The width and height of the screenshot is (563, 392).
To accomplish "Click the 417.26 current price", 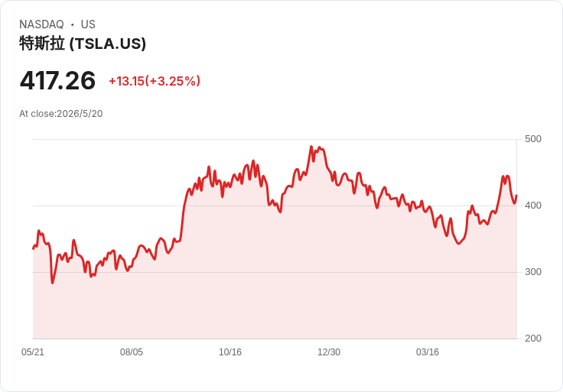I will tap(57, 80).
